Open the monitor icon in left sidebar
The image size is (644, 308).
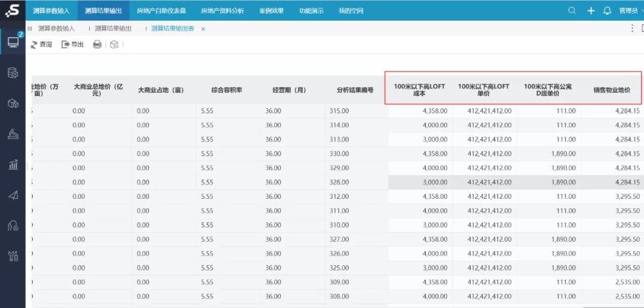tap(13, 42)
